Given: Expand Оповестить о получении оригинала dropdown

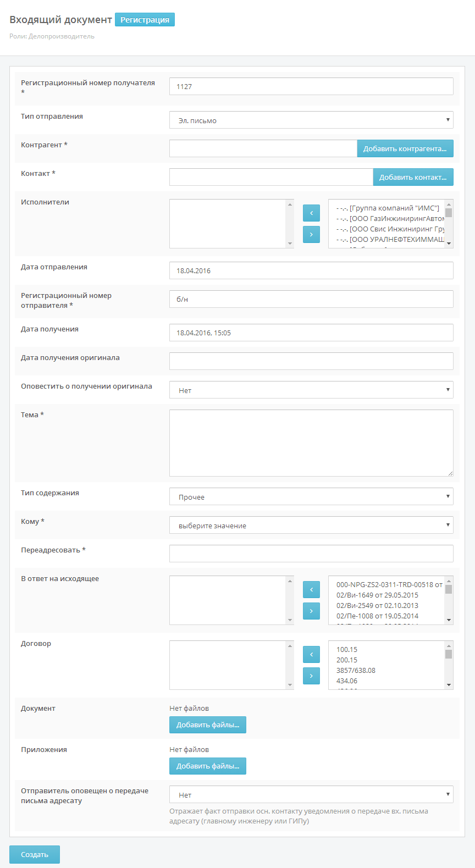Looking at the screenshot, I should [x=311, y=390].
